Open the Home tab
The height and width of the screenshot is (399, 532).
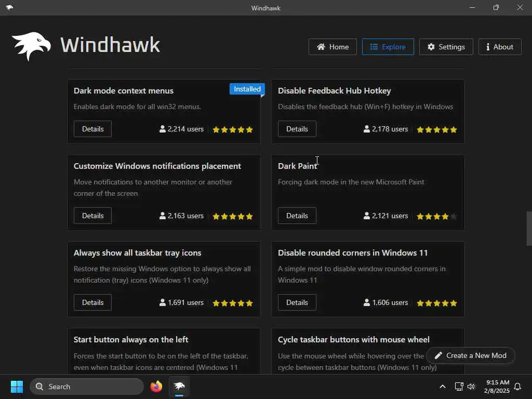point(332,47)
